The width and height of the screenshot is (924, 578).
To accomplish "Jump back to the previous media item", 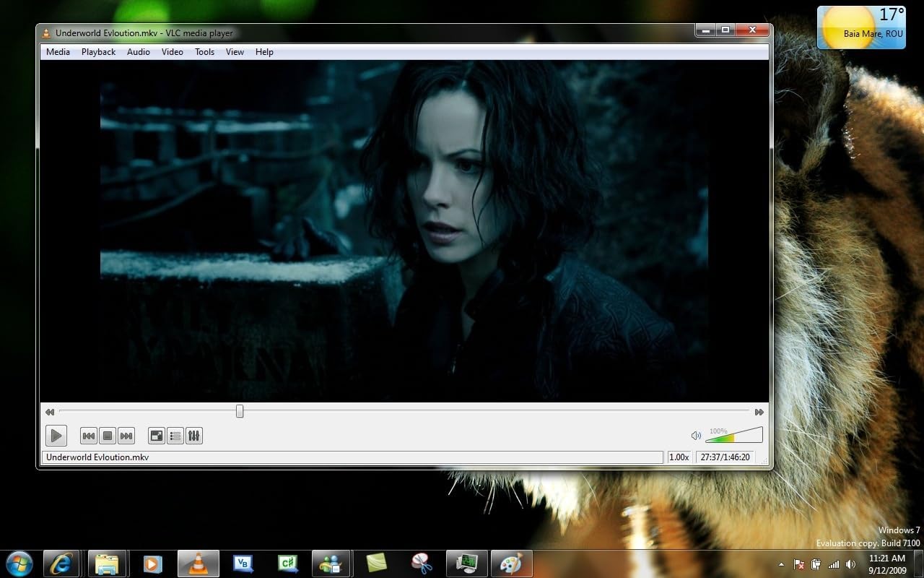I will (88, 436).
